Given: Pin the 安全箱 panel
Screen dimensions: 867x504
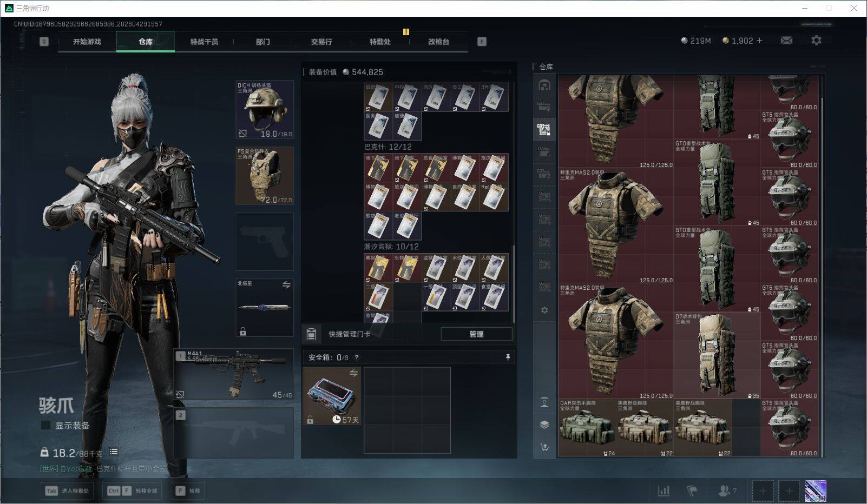Looking at the screenshot, I should point(508,357).
